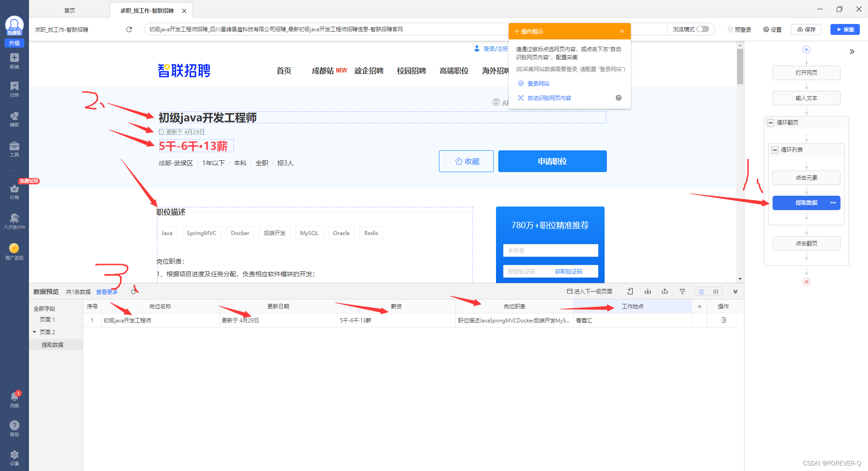This screenshot has width=868, height=471.
Task: Click the 保存 save button
Action: pyautogui.click(x=806, y=29)
